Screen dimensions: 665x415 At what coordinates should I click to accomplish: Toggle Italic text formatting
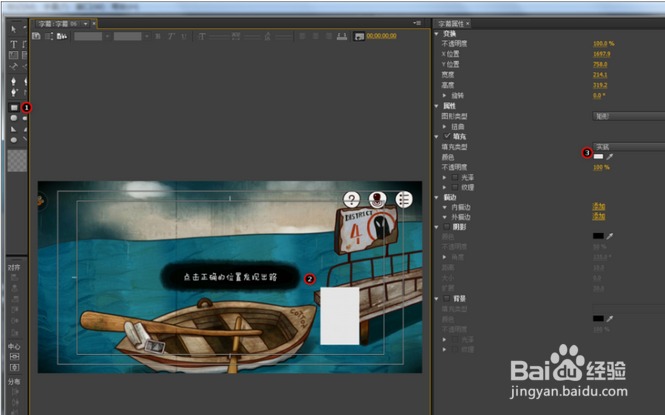point(171,36)
